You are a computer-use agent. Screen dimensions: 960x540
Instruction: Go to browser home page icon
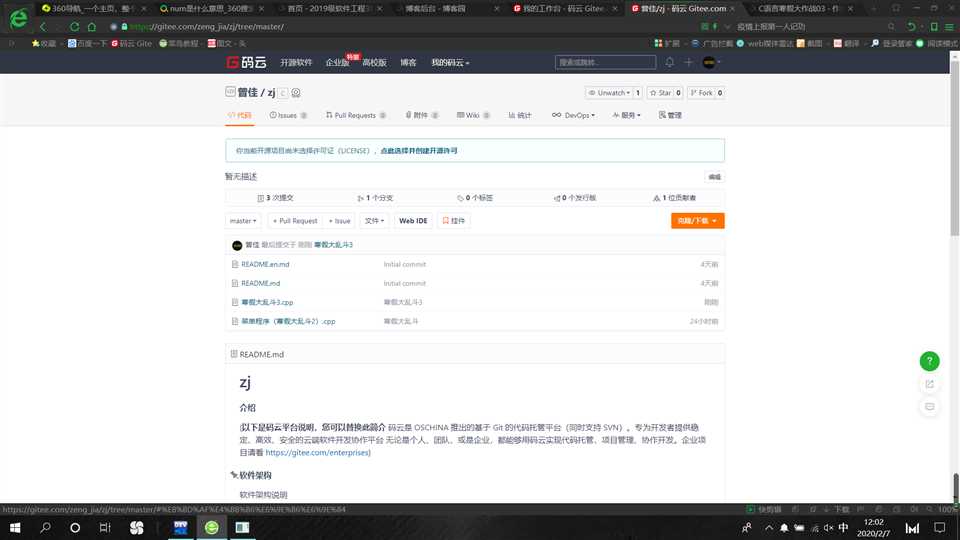tap(92, 27)
